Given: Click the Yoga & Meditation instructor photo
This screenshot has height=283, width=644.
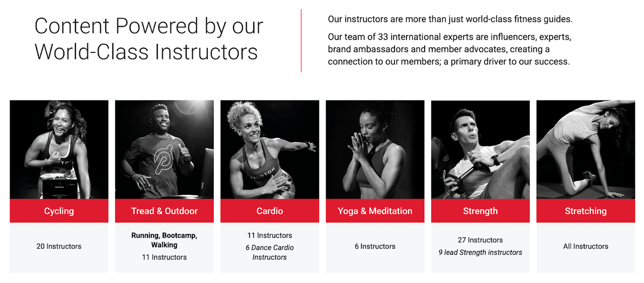Looking at the screenshot, I should (x=375, y=150).
